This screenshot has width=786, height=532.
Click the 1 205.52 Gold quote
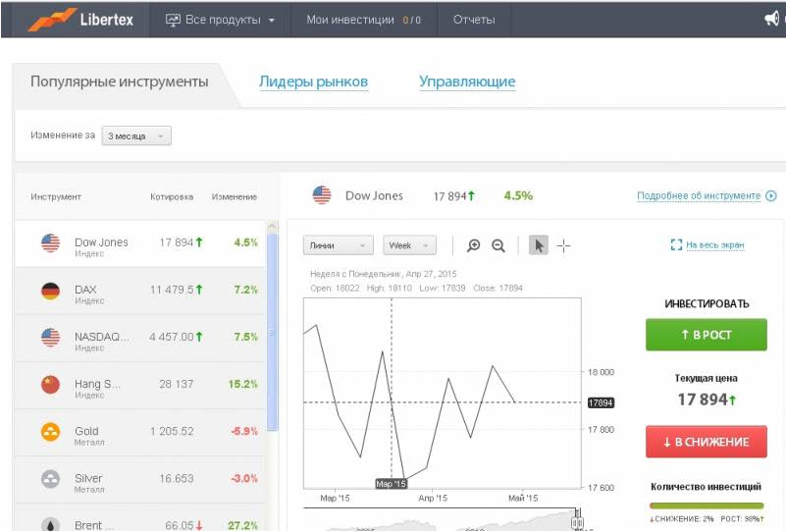[172, 431]
